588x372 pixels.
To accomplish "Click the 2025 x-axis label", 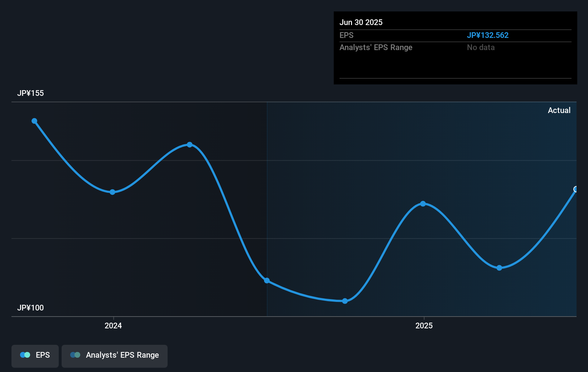I will (424, 326).
